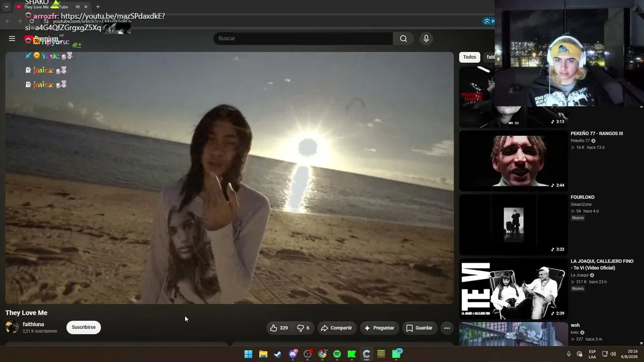The image size is (644, 362).
Task: Open OBS Studio from the taskbar
Action: pyautogui.click(x=307, y=354)
